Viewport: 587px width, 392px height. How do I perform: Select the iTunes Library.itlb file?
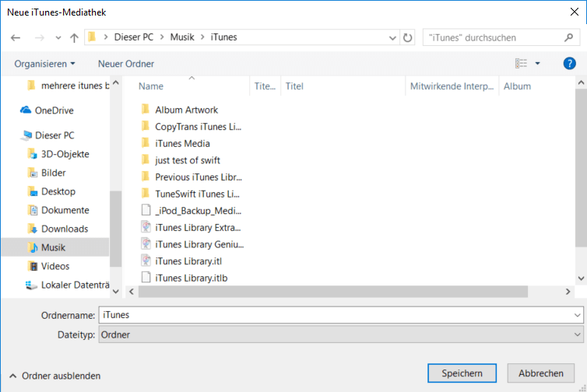pos(185,278)
